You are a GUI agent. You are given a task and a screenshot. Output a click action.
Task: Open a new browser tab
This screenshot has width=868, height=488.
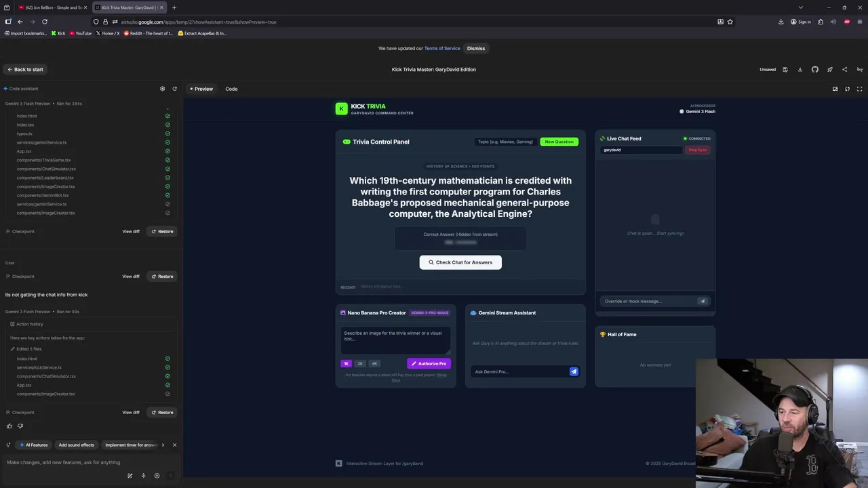(174, 7)
